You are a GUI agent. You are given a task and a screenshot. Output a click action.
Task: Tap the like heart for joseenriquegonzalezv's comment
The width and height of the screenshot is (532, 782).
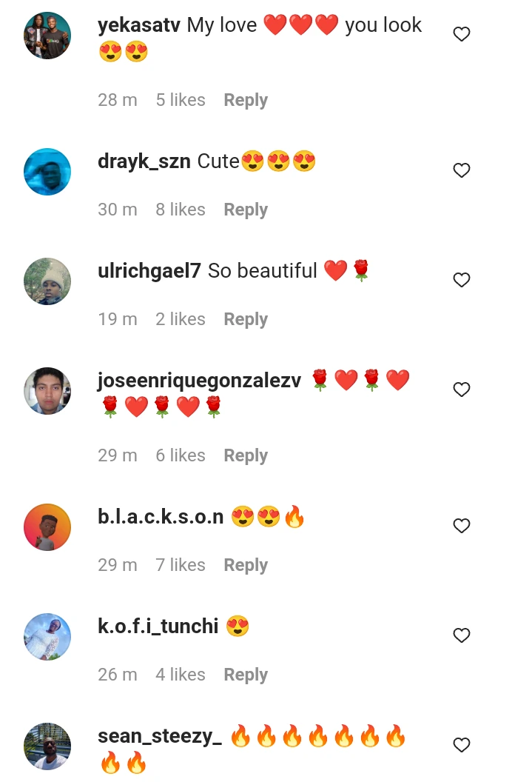[x=461, y=389]
